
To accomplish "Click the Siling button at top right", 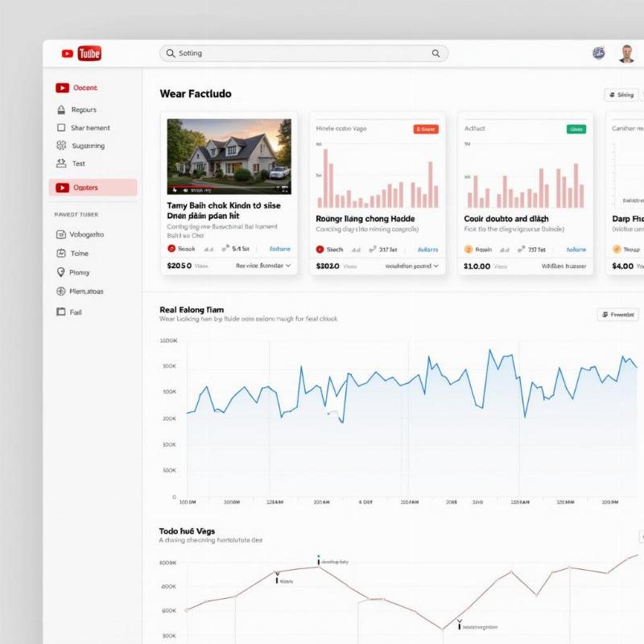I will point(621,95).
